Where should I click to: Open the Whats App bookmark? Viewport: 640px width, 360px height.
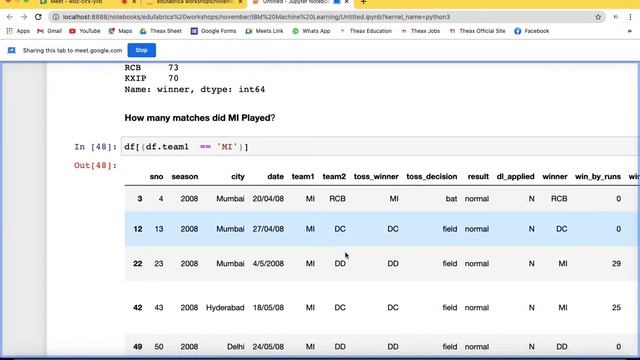point(311,31)
